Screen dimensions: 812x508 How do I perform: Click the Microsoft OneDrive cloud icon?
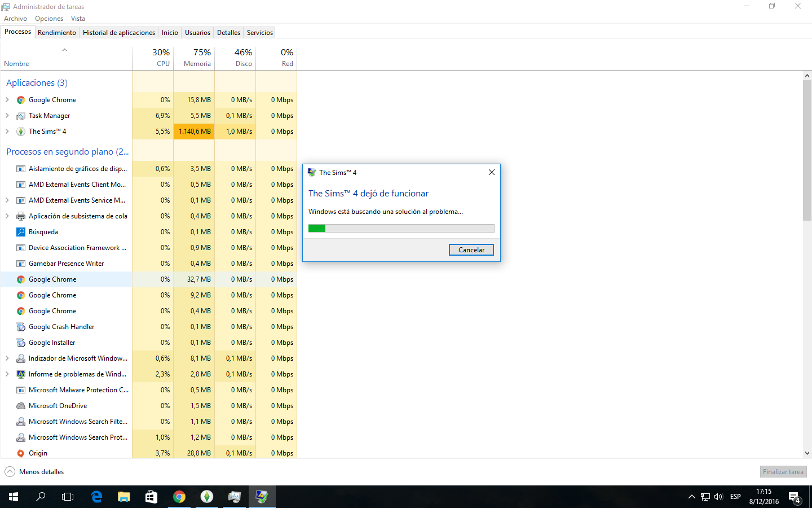point(21,406)
